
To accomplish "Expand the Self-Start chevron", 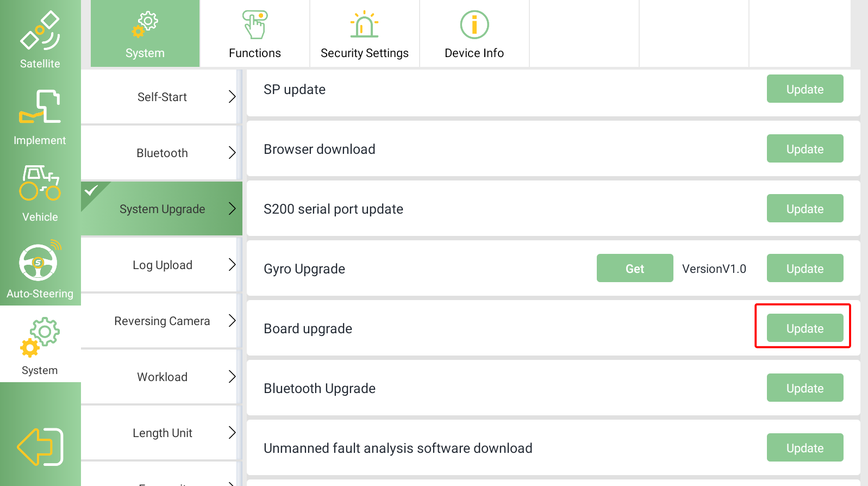I will point(232,97).
